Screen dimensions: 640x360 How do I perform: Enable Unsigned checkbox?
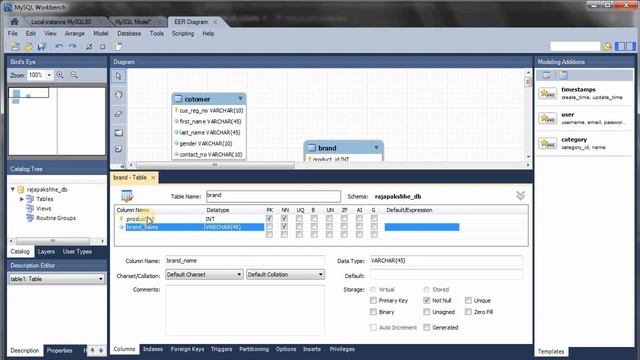click(x=427, y=312)
